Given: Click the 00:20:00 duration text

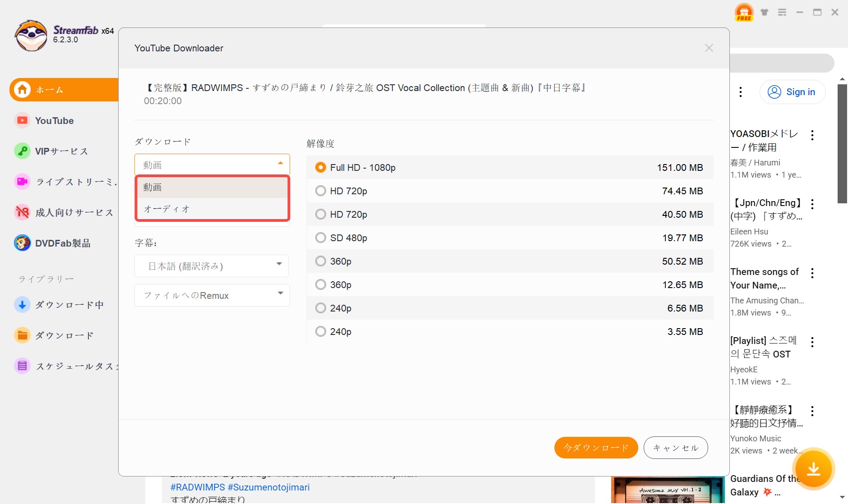Looking at the screenshot, I should [x=163, y=101].
